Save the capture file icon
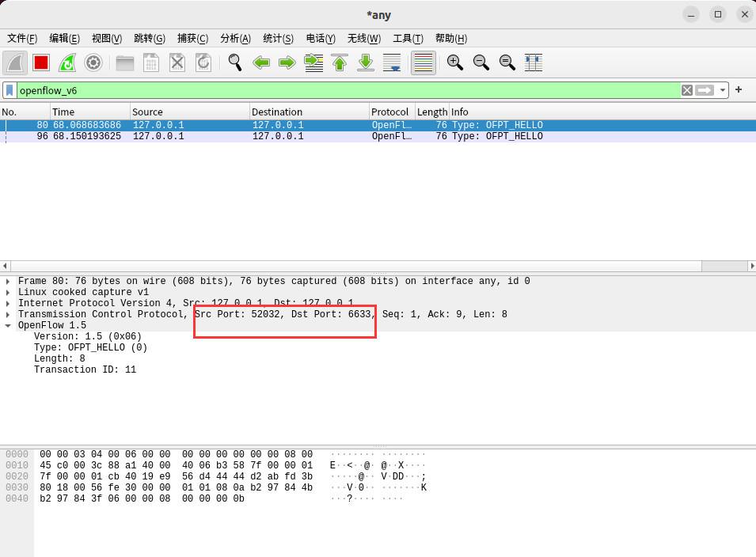Viewport: 756px width, 557px height. click(x=151, y=63)
